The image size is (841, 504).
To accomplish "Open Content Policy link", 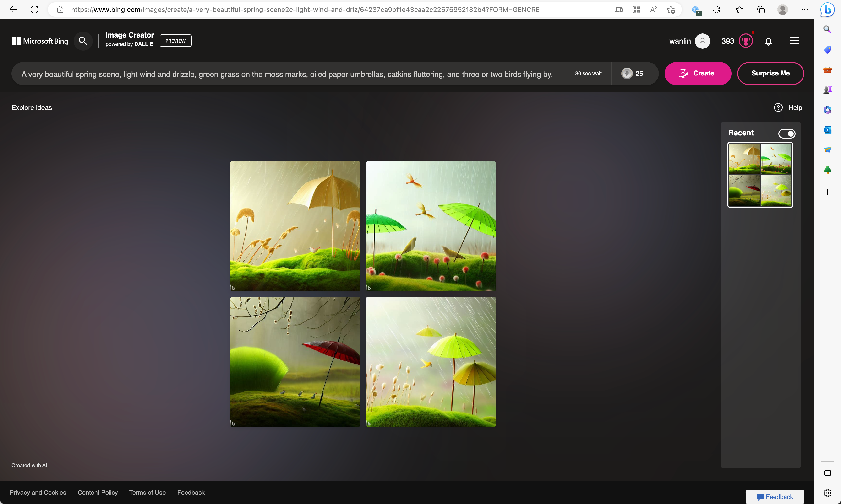I will [x=98, y=493].
